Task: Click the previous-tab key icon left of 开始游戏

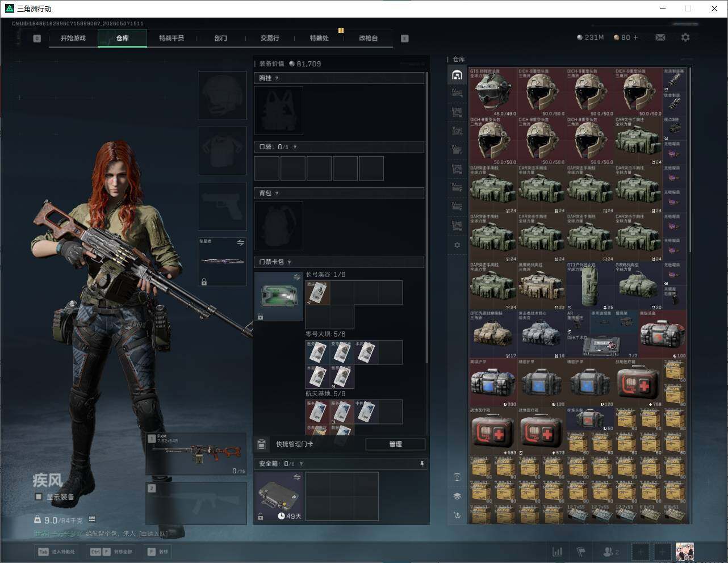Action: (37, 39)
